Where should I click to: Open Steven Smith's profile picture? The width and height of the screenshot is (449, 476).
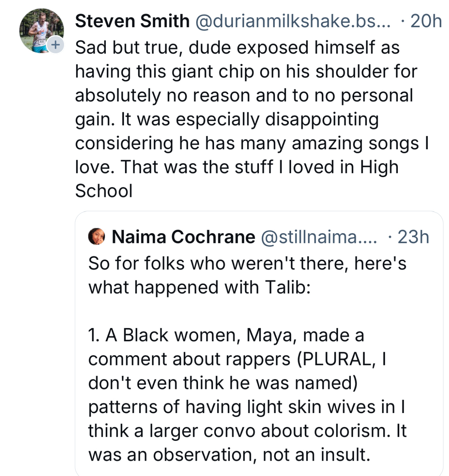click(x=39, y=30)
